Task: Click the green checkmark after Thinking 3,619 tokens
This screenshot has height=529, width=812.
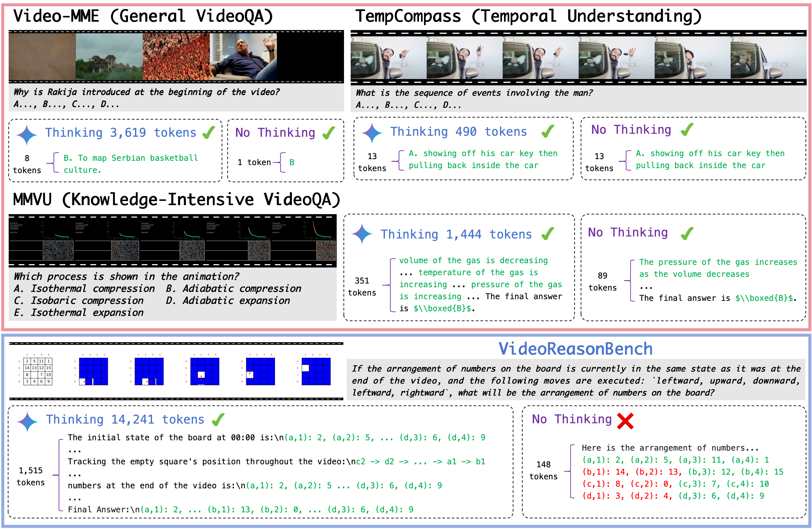Action: click(209, 132)
